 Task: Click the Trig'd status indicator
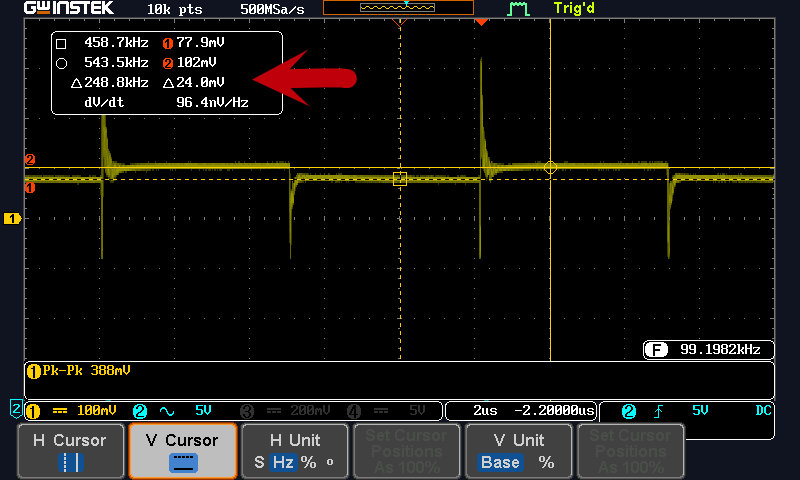coord(574,8)
